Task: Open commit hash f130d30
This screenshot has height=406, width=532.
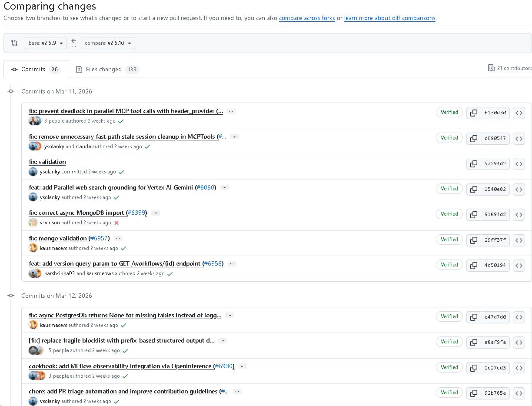Action: coord(495,113)
